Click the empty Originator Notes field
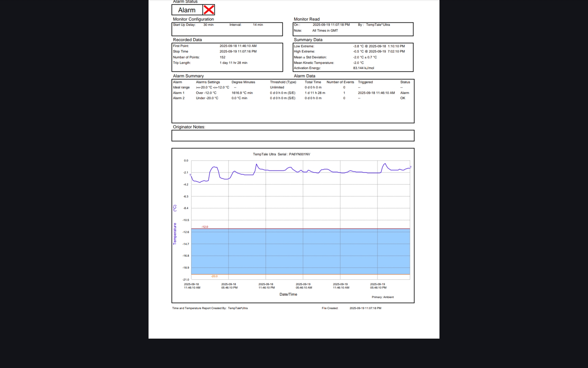This screenshot has height=368, width=588. [293, 136]
